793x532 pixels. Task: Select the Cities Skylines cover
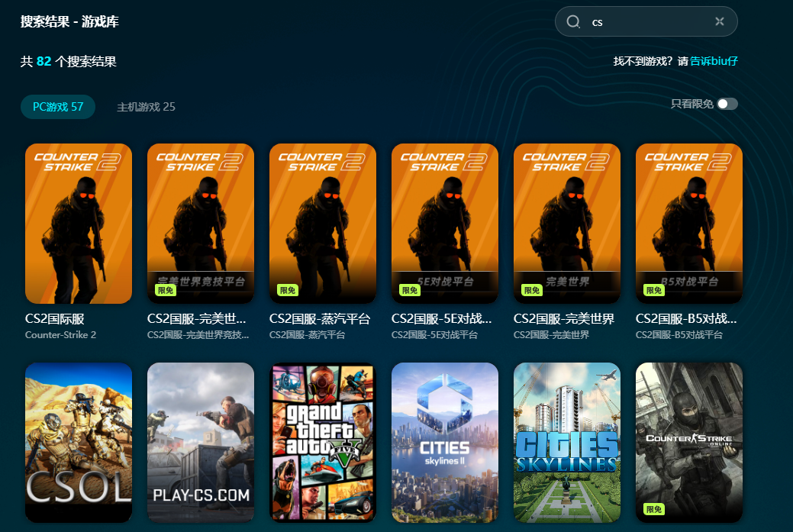(x=567, y=443)
